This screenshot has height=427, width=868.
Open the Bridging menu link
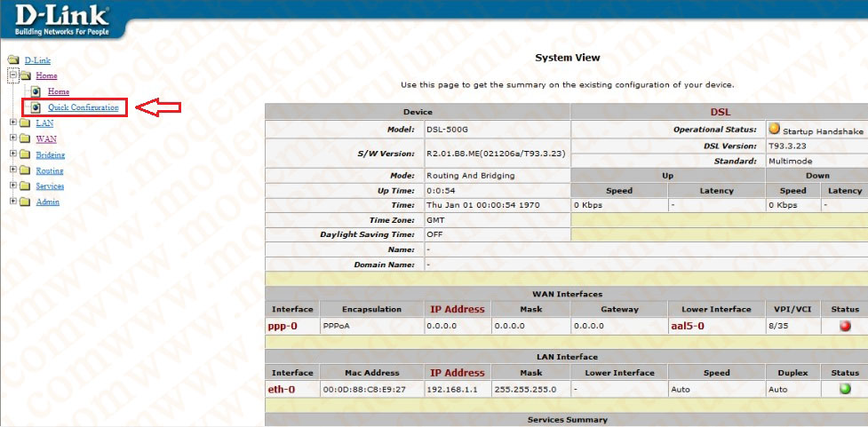click(x=51, y=155)
